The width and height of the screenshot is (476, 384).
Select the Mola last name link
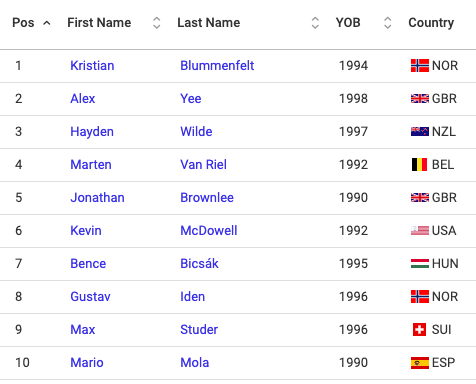coord(195,363)
